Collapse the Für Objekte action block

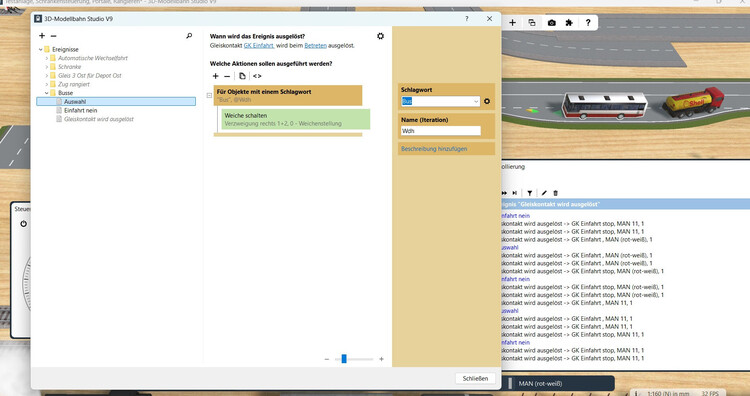click(x=209, y=96)
